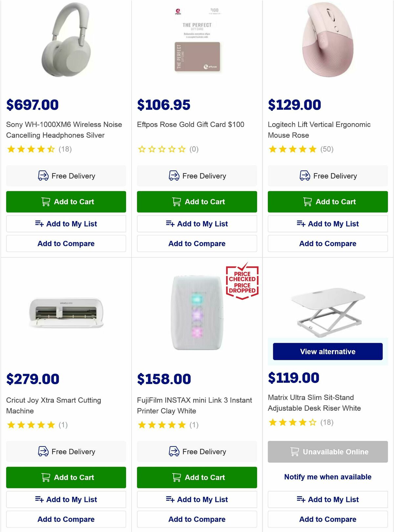
Task: Select the cart icon on Logitech mouse Add to Cart
Action: [x=307, y=202]
